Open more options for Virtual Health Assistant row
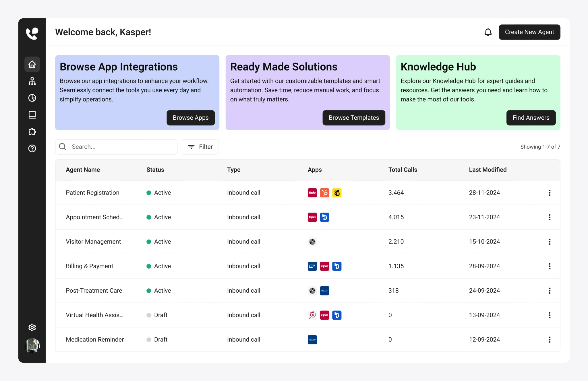The width and height of the screenshot is (588, 381). tap(550, 315)
